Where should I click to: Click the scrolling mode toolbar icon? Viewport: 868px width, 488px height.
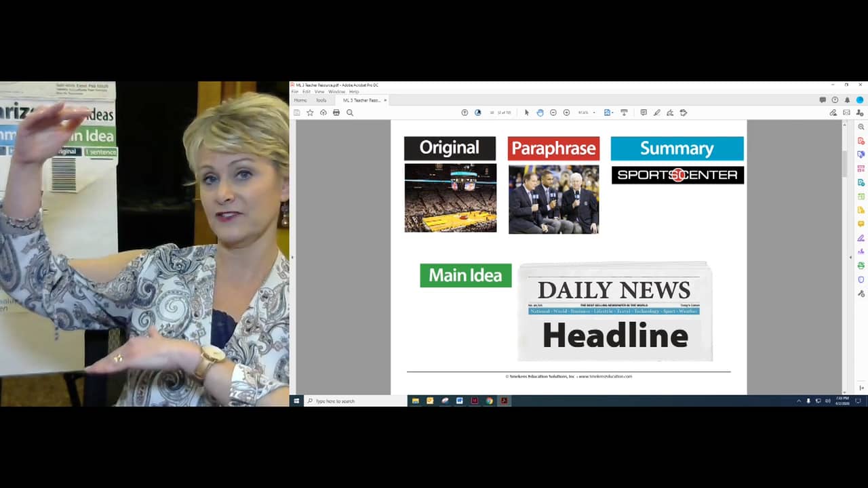(624, 113)
